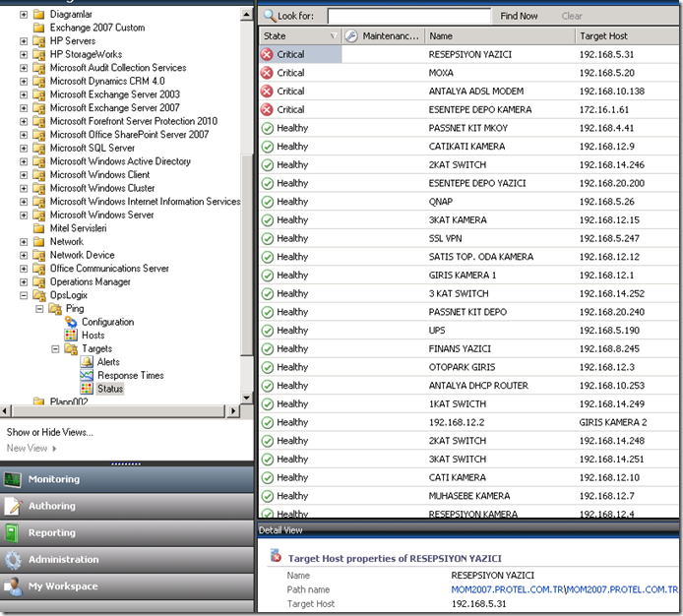The width and height of the screenshot is (683, 616).
Task: Click Critical state icon for MOXA row
Action: click(x=267, y=73)
